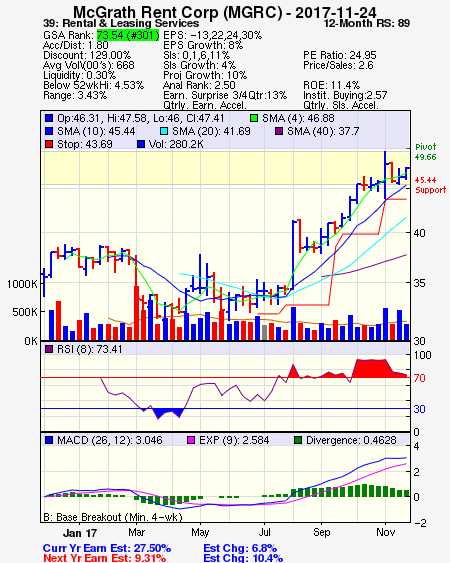Click the Discount: 129.00% line

pyautogui.click(x=87, y=55)
